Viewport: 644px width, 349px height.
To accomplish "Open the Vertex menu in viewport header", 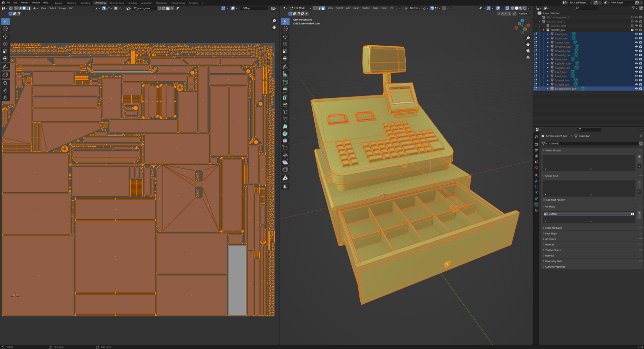I will 366,8.
